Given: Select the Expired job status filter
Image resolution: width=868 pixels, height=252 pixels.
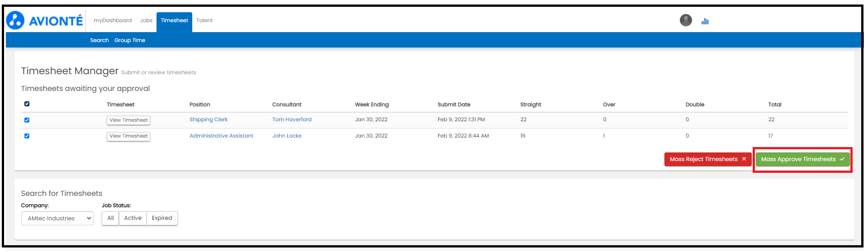Looking at the screenshot, I should (162, 218).
